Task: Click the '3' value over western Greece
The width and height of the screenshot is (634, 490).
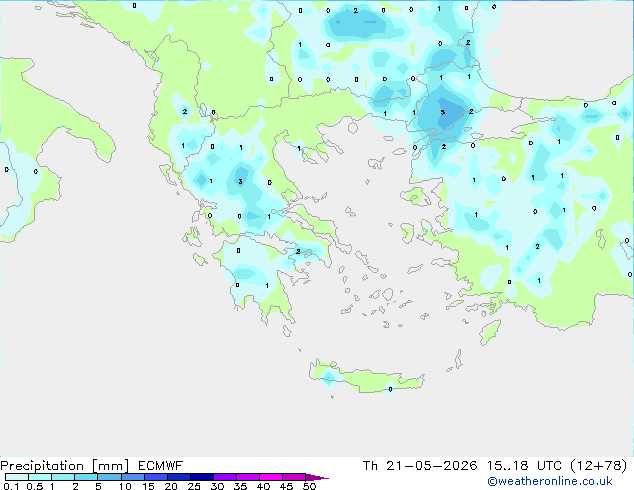Action: click(x=241, y=182)
